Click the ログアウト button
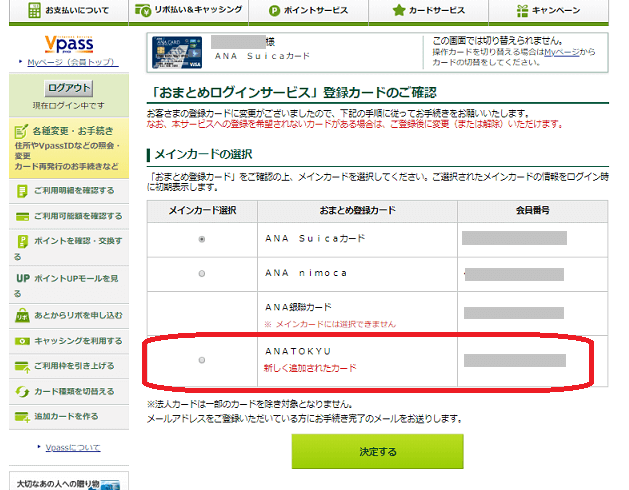Screen dimensions: 629x490 pos(69,88)
